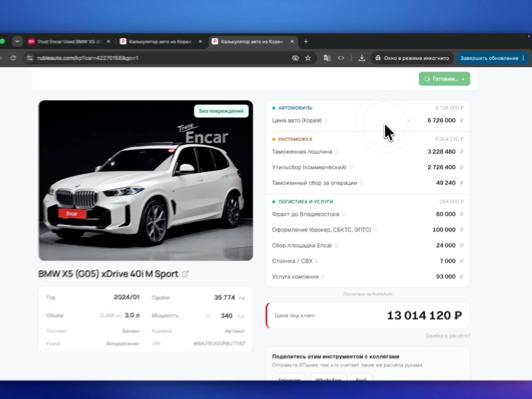Click info icon beside Таможенный сбор за операции
Image resolution: width=532 pixels, height=399 pixels.
361,183
